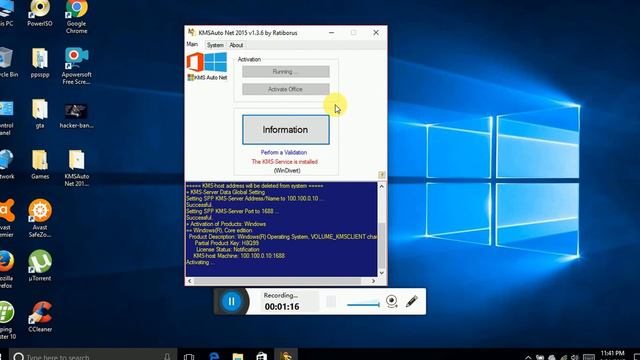
Task: Click the log's horizontal scrollbar thumb
Action: pos(278,281)
